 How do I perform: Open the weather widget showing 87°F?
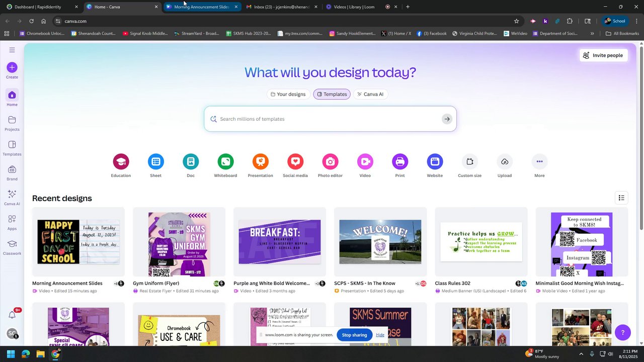[542, 354]
